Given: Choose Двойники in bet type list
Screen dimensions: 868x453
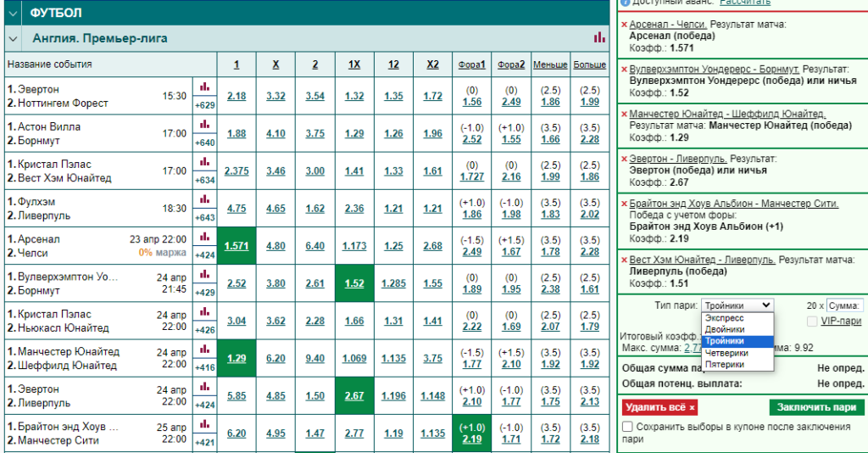Looking at the screenshot, I should [737, 329].
